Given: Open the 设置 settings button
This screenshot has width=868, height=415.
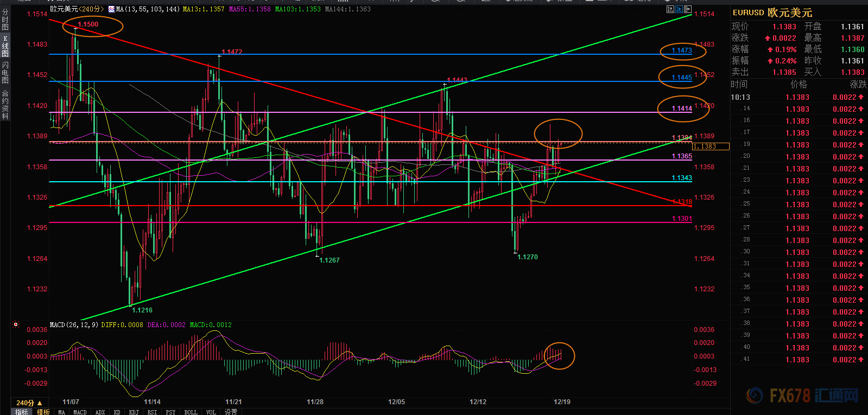Looking at the screenshot, I should click(231, 412).
